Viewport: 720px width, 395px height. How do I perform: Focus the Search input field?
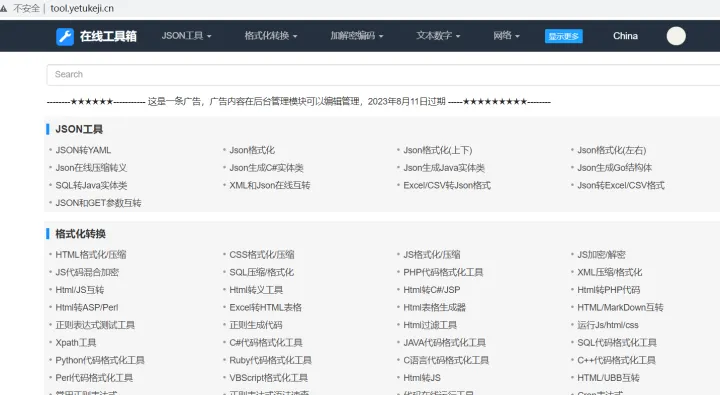(383, 74)
